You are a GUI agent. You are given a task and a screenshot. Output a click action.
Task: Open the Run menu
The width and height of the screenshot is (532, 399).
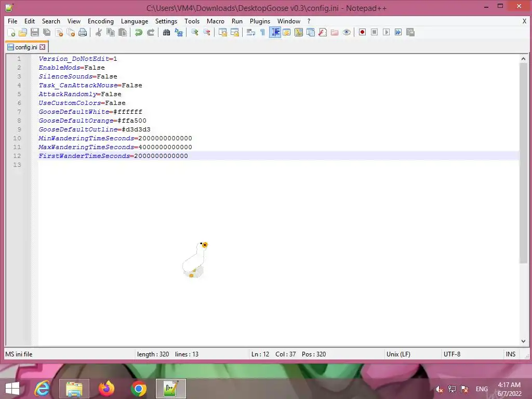pyautogui.click(x=237, y=21)
